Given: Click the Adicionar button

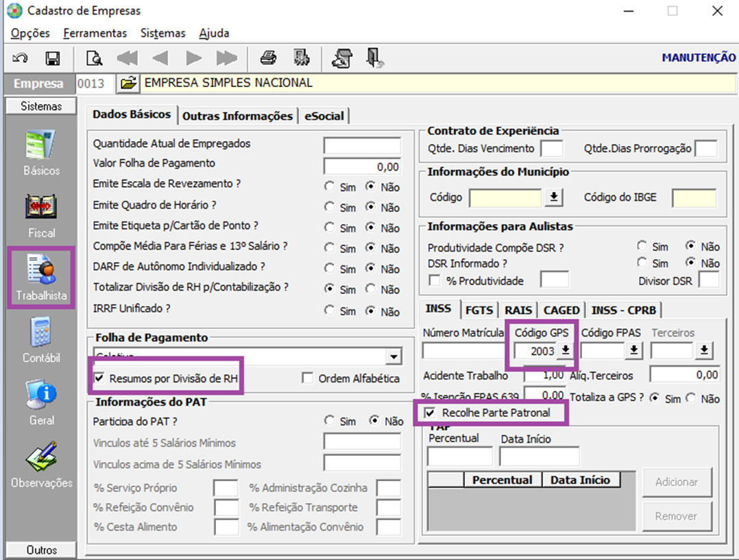Looking at the screenshot, I should point(677,482).
